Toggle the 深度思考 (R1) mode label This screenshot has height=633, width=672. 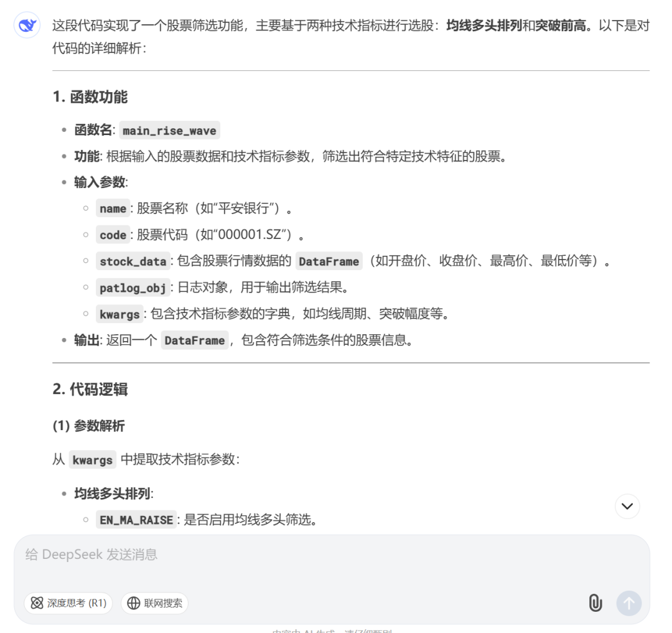tap(77, 603)
